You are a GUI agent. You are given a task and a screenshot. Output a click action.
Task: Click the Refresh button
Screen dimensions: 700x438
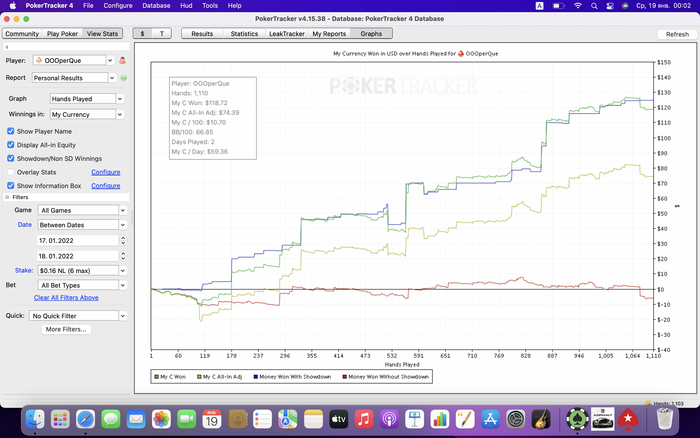click(677, 34)
